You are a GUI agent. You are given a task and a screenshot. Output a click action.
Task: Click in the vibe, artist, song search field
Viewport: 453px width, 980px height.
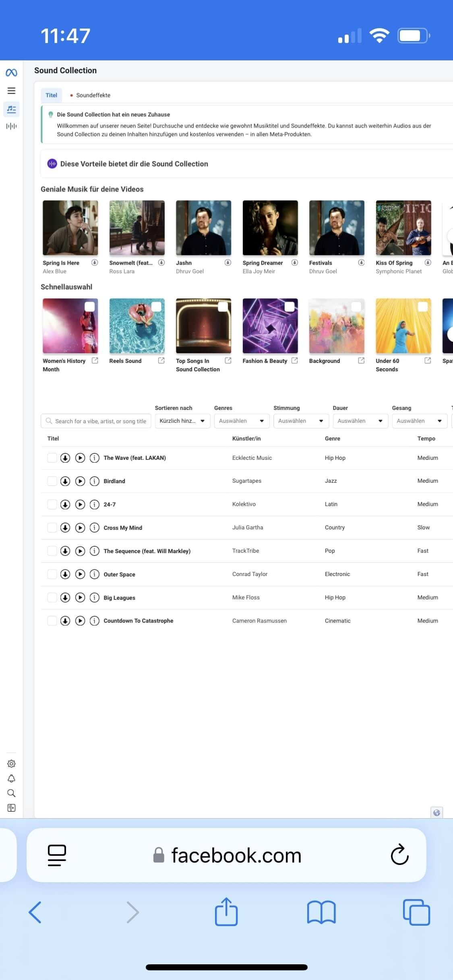[96, 421]
